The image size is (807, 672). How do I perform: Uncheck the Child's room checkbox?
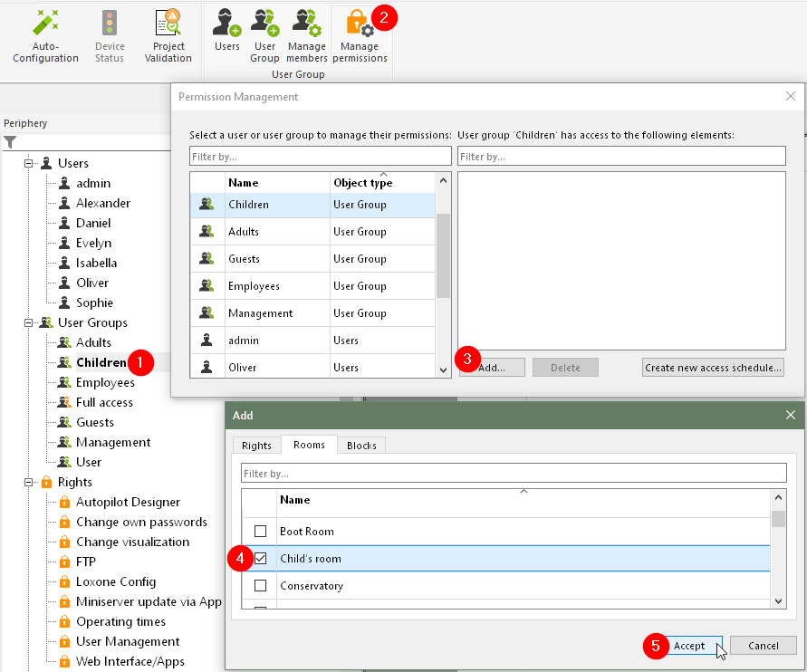261,559
